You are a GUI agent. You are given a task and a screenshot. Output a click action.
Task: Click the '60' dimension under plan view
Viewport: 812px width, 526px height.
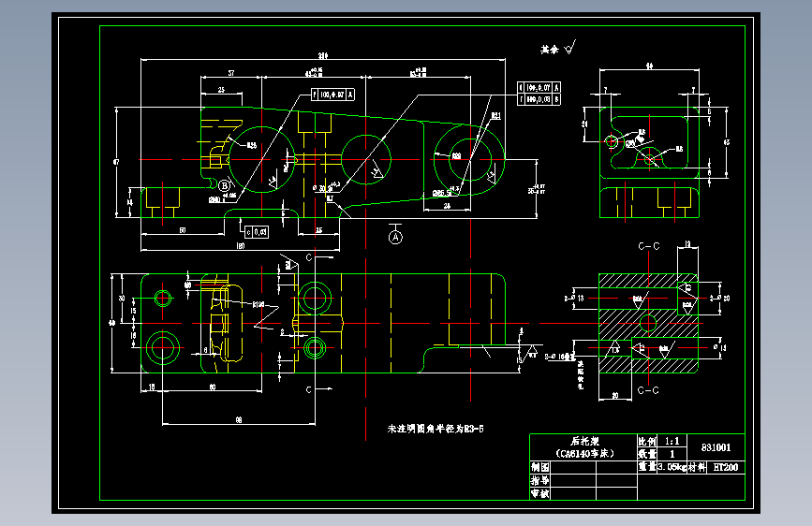point(213,387)
